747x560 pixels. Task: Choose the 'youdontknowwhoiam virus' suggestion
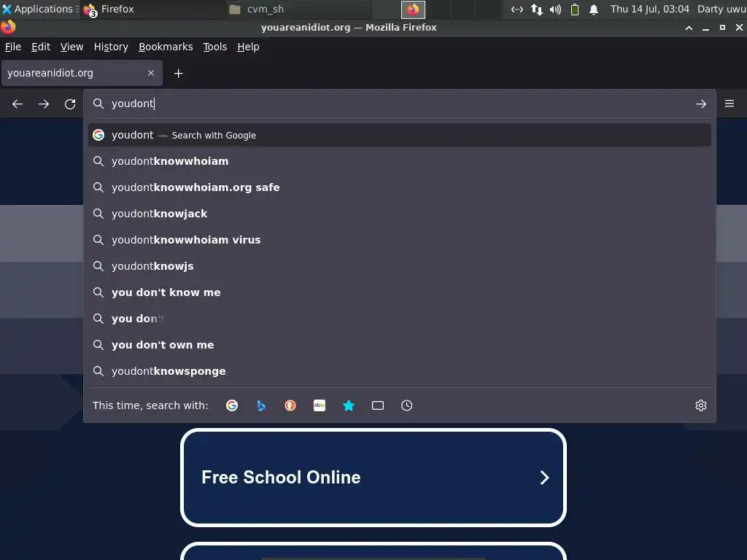399,240
